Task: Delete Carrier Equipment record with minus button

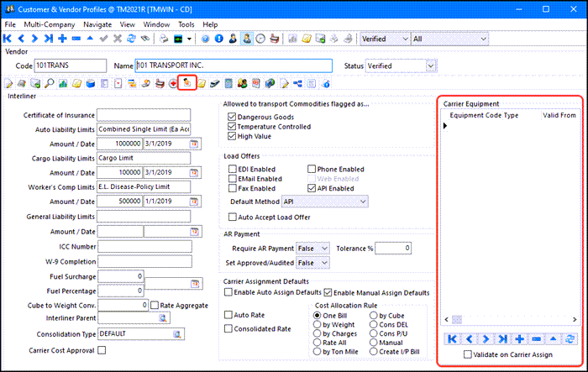Action: point(537,338)
